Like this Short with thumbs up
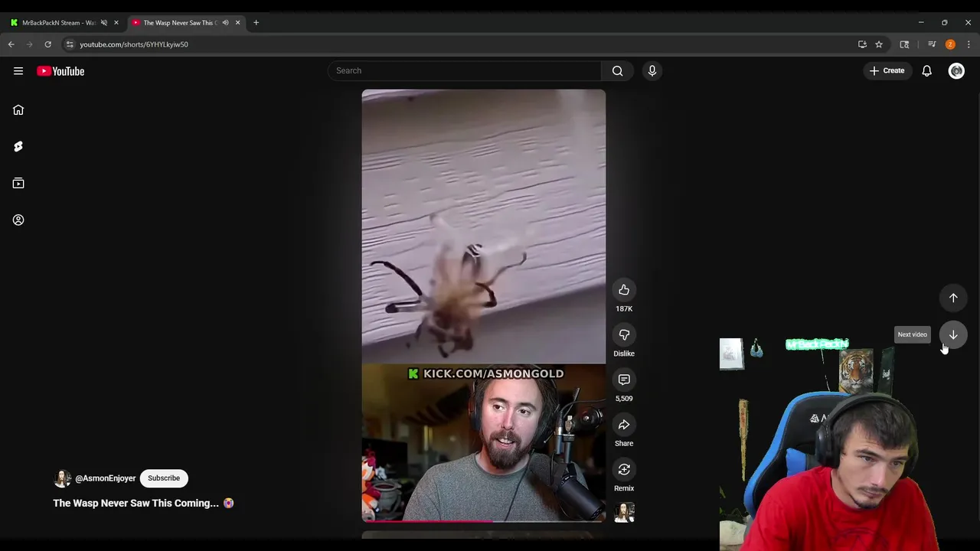The width and height of the screenshot is (980, 551). click(624, 289)
